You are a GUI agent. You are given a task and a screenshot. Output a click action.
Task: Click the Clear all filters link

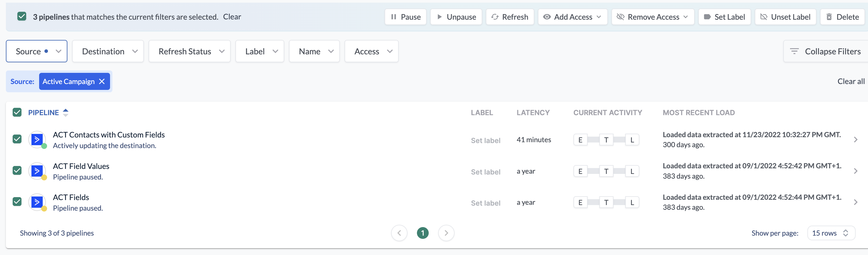click(850, 81)
